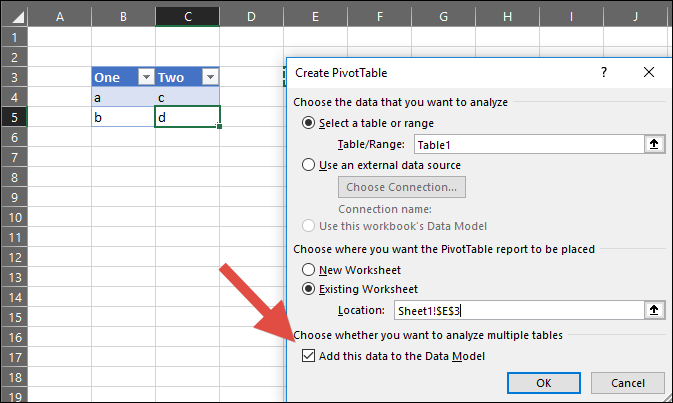Open the filter dropdown for column Two
The height and width of the screenshot is (403, 673).
[x=209, y=78]
